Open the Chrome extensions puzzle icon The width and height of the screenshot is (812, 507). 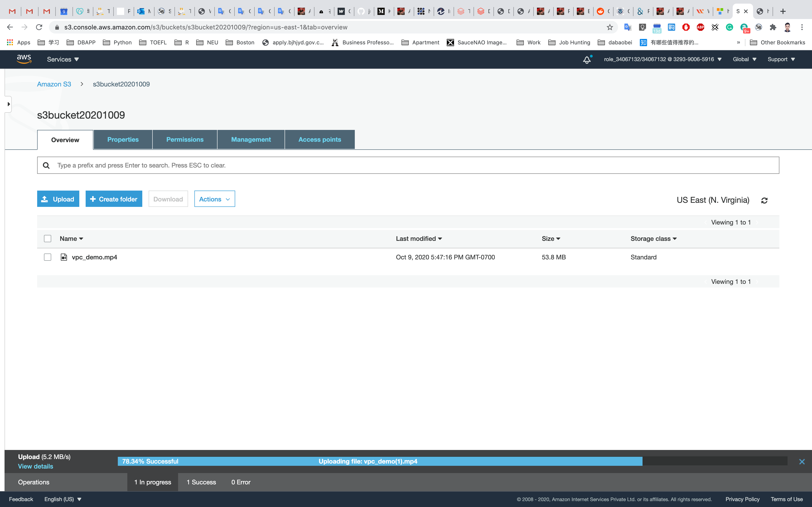(773, 27)
